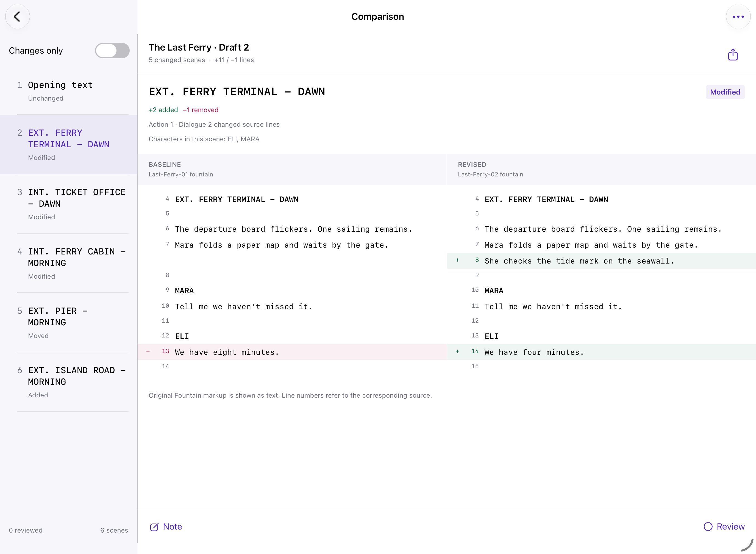Click the '–1 removed' count
Viewport: 756px width, 554px height.
pos(201,110)
